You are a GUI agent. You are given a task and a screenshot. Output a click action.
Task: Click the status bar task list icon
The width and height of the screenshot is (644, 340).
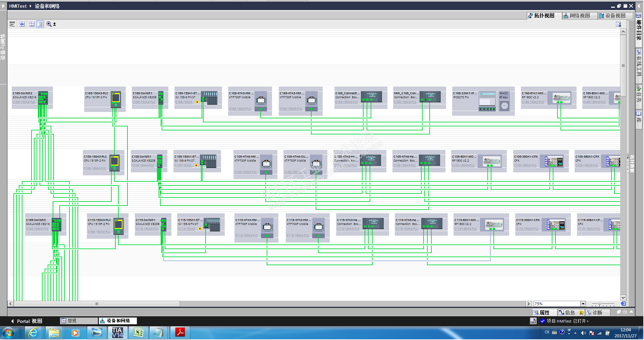click(x=533, y=321)
